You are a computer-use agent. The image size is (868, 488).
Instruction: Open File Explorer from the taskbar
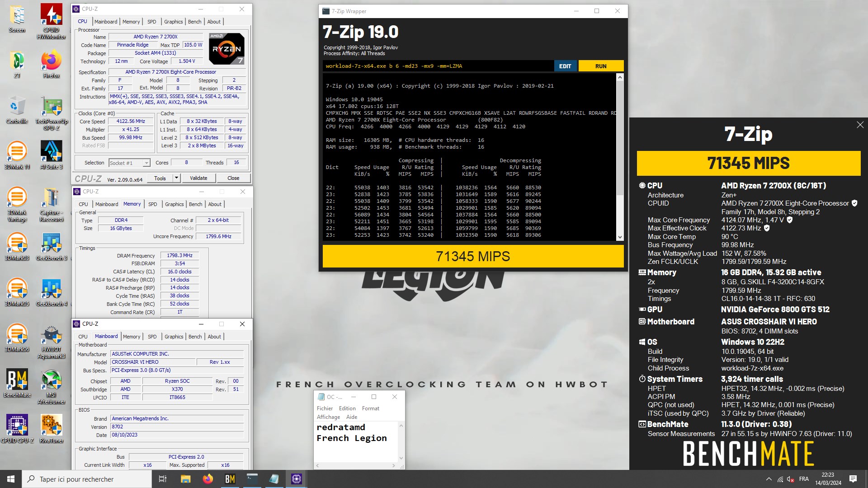pyautogui.click(x=185, y=479)
